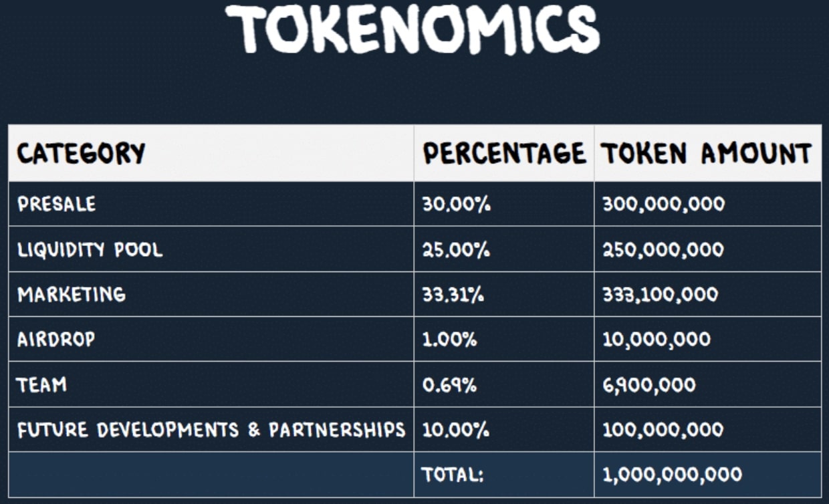This screenshot has height=504, width=829.
Task: Click the 30.00% presale percentage
Action: (x=456, y=204)
